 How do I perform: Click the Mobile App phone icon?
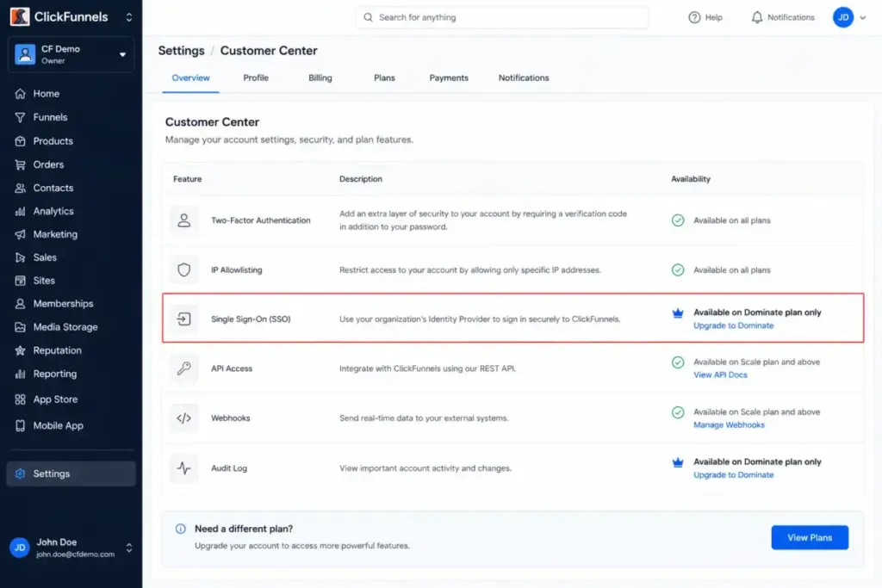21,425
